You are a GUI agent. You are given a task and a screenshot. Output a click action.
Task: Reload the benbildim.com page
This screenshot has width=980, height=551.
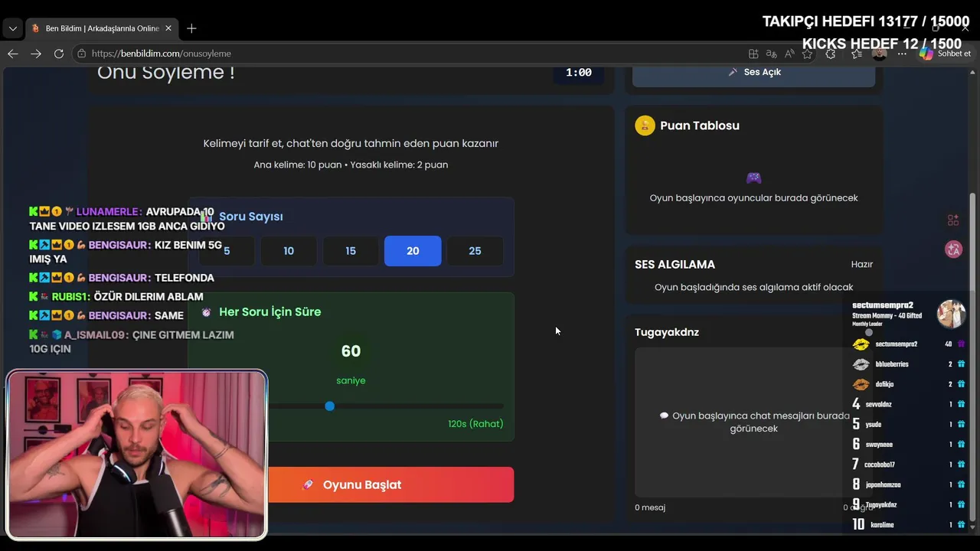click(59, 54)
